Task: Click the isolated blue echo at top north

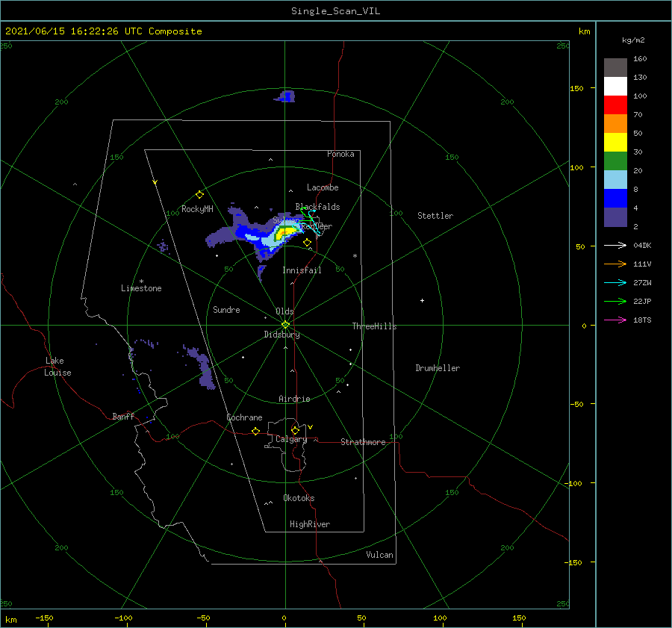Action: 285,96
